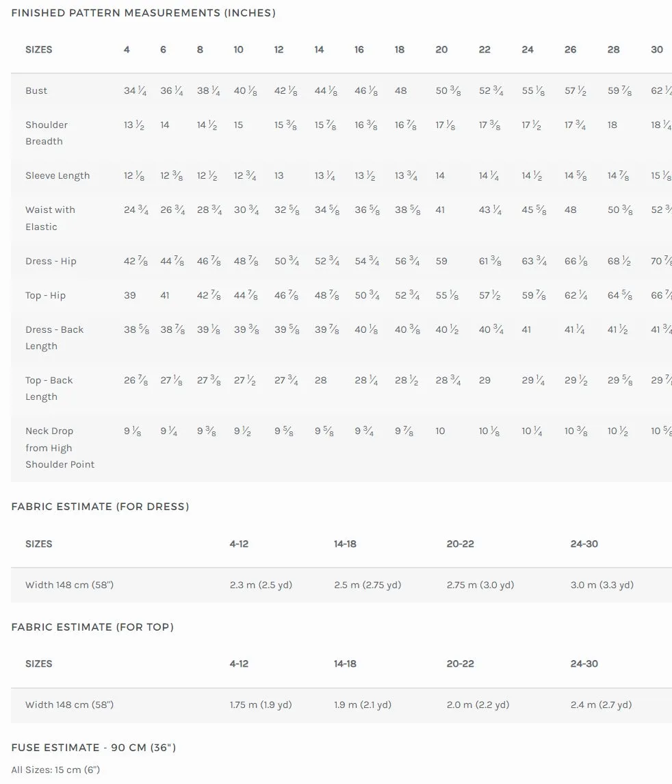Viewport: 672px width, 784px height.
Task: Select the Top - Hip row label
Action: click(x=45, y=296)
